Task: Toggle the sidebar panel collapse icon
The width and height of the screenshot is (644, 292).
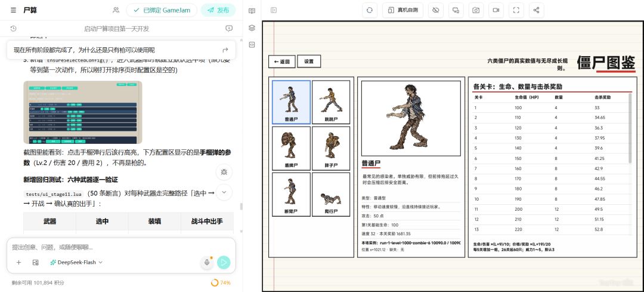Action: tap(274, 10)
